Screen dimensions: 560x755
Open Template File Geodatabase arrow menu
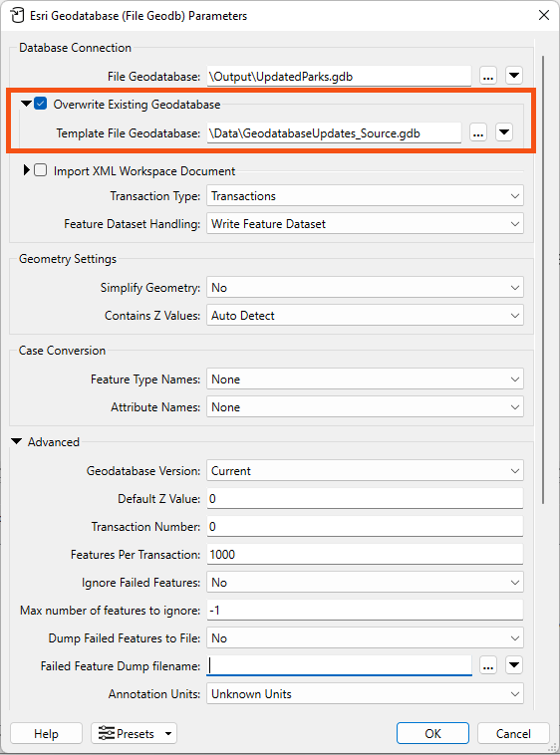coord(504,132)
